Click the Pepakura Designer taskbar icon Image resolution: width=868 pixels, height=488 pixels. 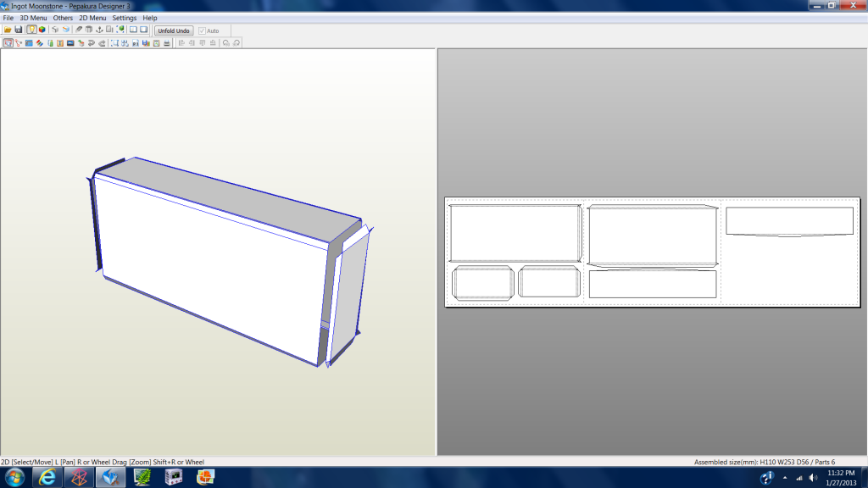[110, 477]
